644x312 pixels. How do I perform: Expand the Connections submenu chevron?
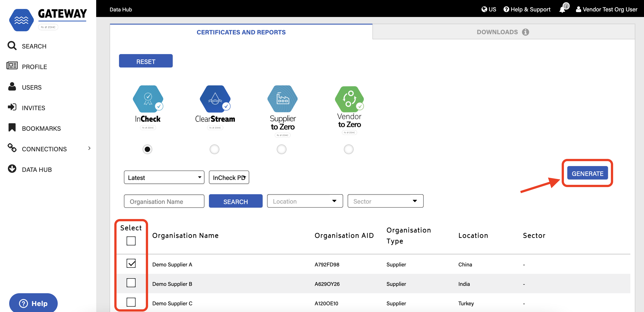click(89, 148)
